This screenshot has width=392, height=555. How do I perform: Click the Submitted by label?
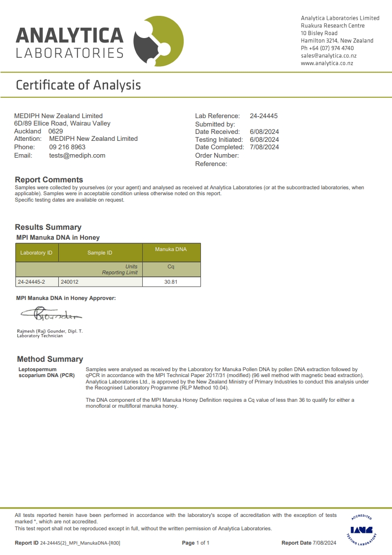pos(215,124)
